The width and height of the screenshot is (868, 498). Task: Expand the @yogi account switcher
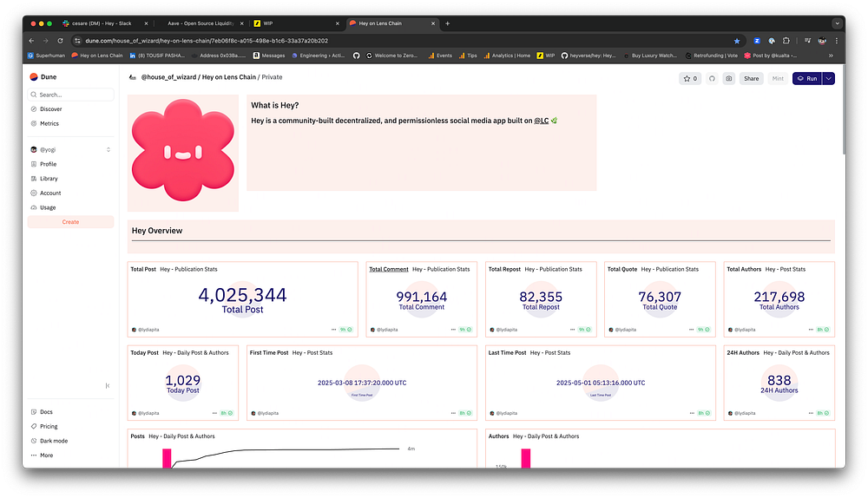tap(108, 149)
